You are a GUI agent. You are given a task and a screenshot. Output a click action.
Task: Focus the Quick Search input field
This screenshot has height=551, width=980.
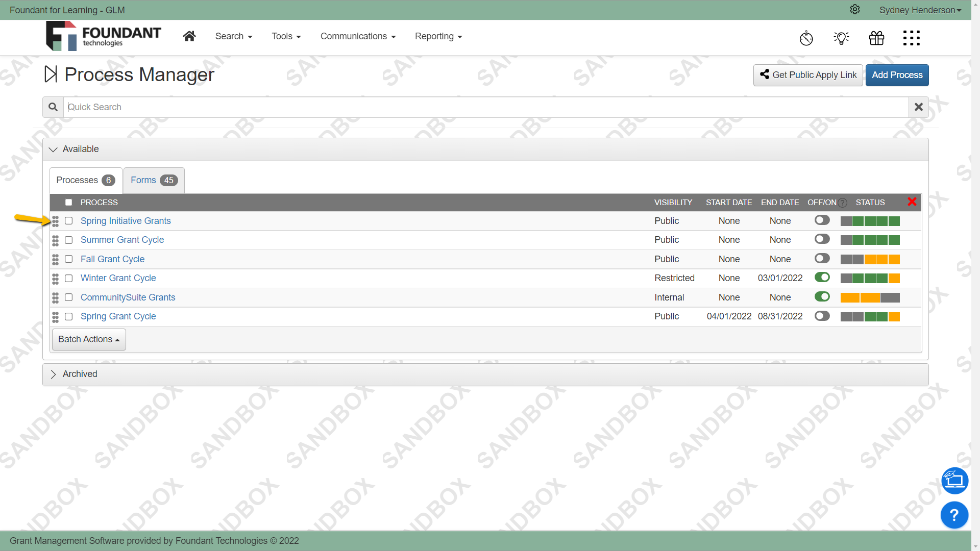click(x=485, y=107)
